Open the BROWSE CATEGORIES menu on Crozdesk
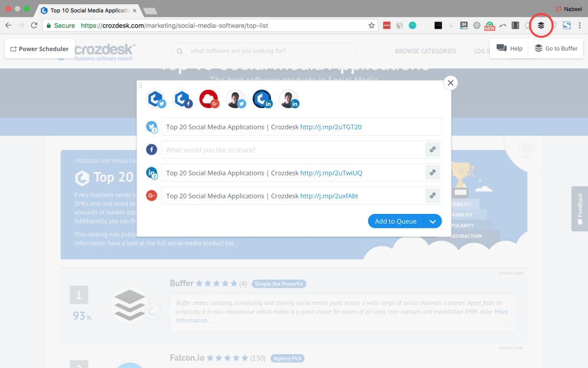Screen dimensions: 588x368 coord(425,51)
